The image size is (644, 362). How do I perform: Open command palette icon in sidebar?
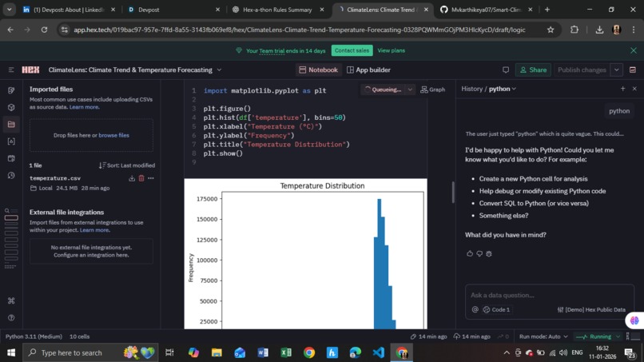pyautogui.click(x=11, y=300)
